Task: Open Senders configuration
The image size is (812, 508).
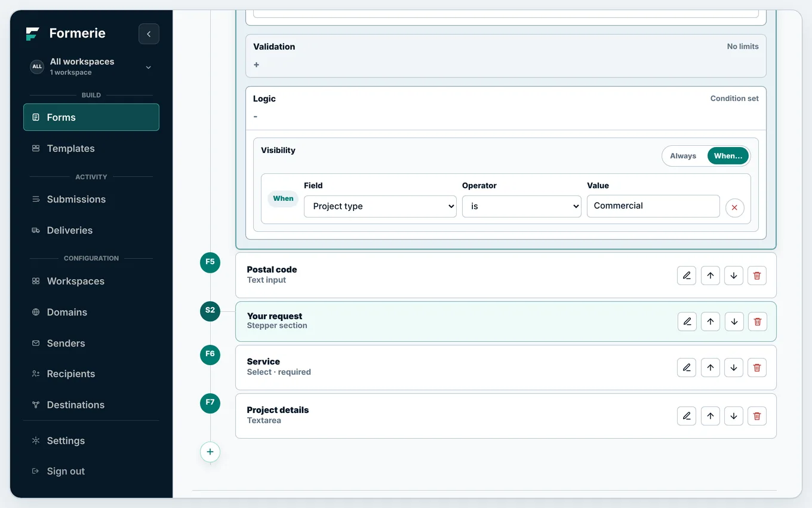Action: 91,343
